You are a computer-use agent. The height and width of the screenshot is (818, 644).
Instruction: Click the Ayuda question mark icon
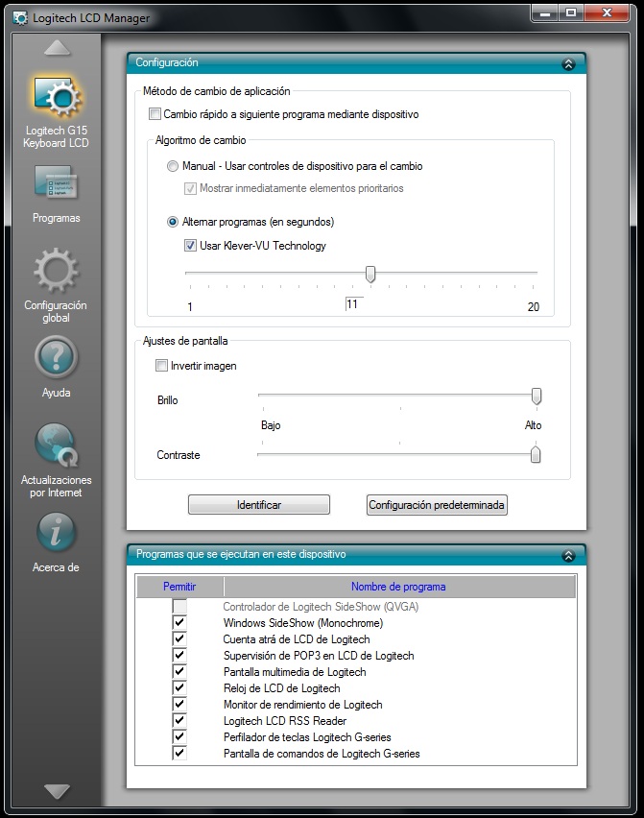point(56,357)
